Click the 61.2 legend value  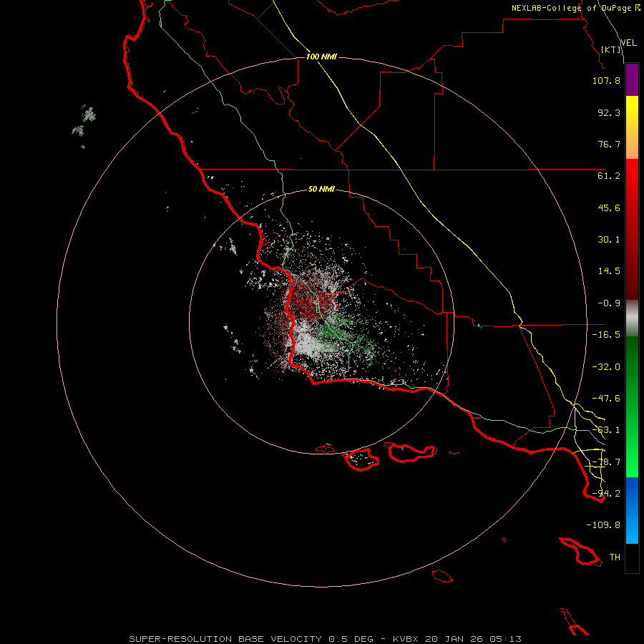click(x=609, y=176)
